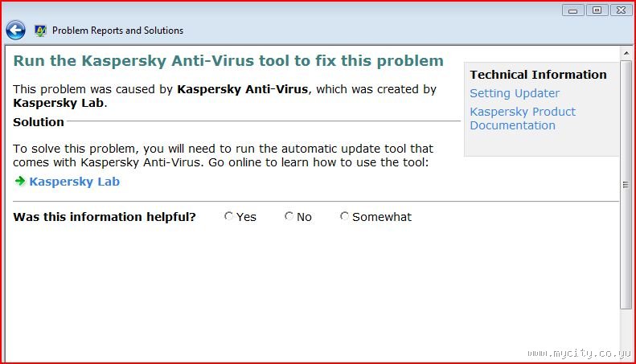Screen dimensions: 636x364
Task: Maximize the Problem Reports window
Action: coord(596,10)
